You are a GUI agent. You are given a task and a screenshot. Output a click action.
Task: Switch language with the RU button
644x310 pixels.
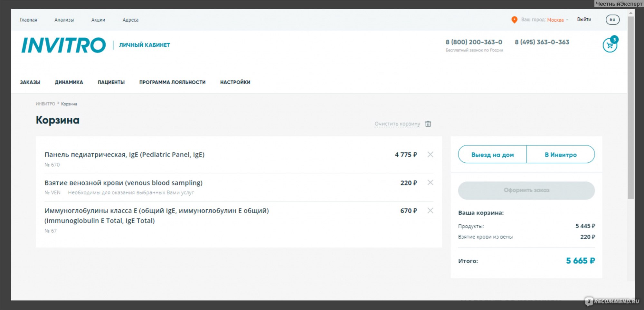[612, 20]
